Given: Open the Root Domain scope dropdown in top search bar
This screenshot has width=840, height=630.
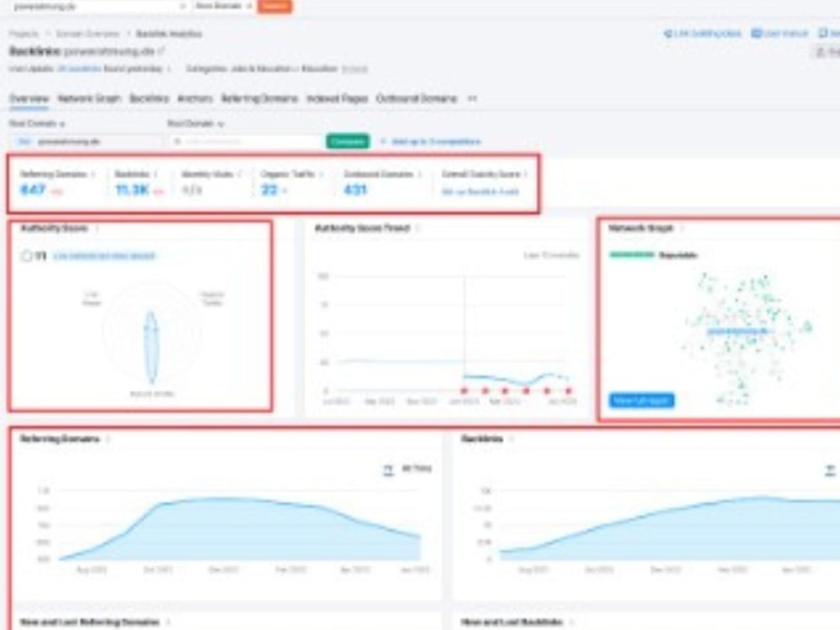Looking at the screenshot, I should coord(223,6).
